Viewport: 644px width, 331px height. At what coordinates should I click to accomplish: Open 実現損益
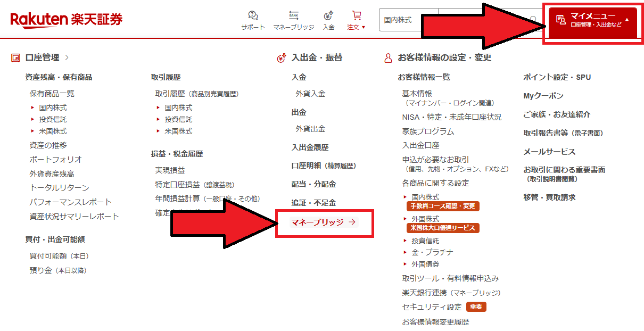[x=170, y=170]
